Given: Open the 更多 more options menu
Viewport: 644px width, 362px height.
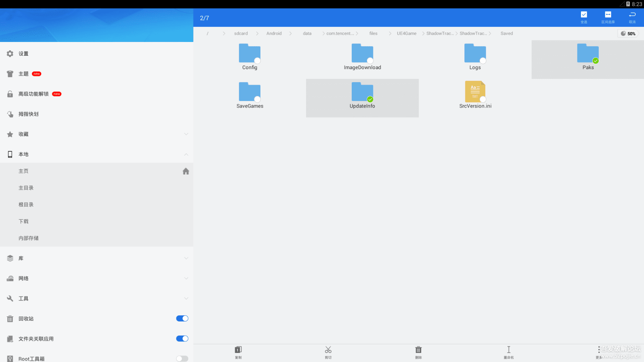Looking at the screenshot, I should pos(599,352).
